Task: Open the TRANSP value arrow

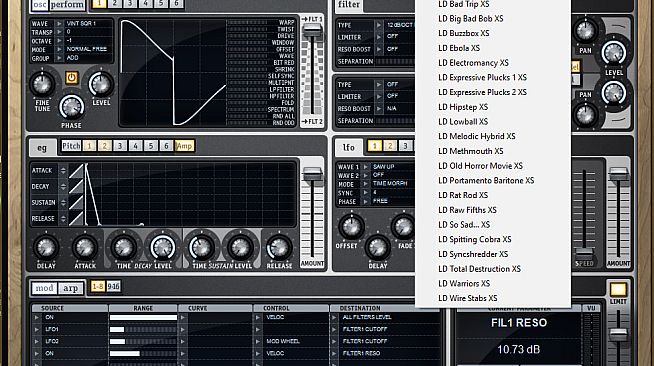Action: pyautogui.click(x=59, y=32)
